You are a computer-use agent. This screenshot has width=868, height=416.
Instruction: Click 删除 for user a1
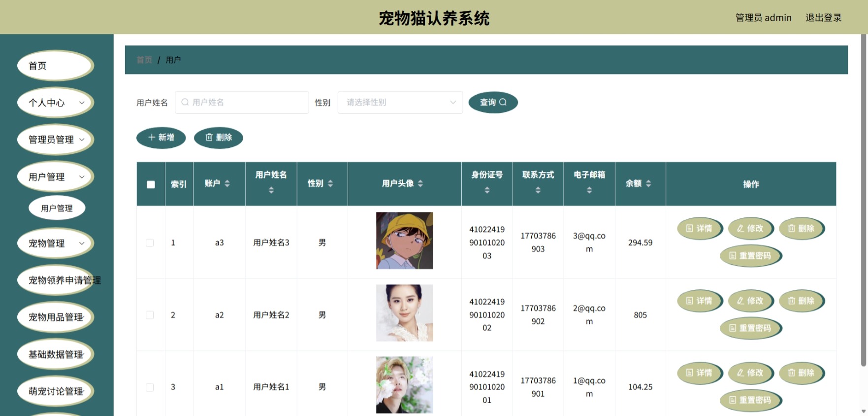pyautogui.click(x=802, y=373)
